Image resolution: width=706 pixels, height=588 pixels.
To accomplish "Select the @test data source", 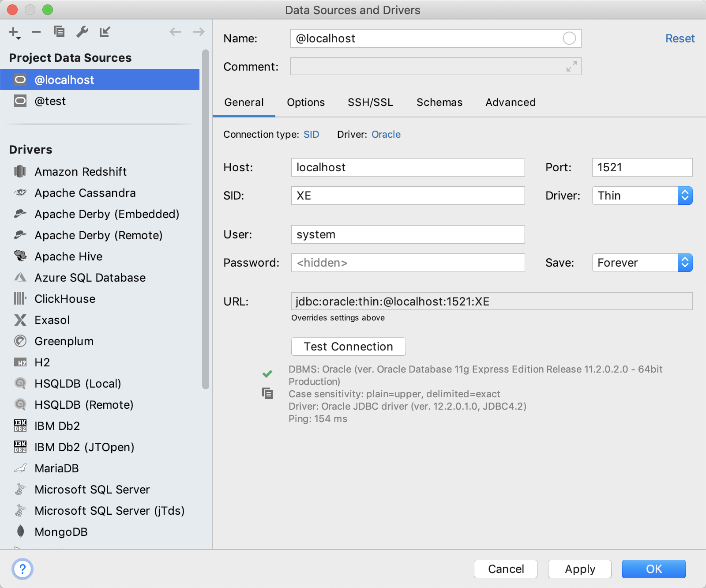I will (x=50, y=101).
